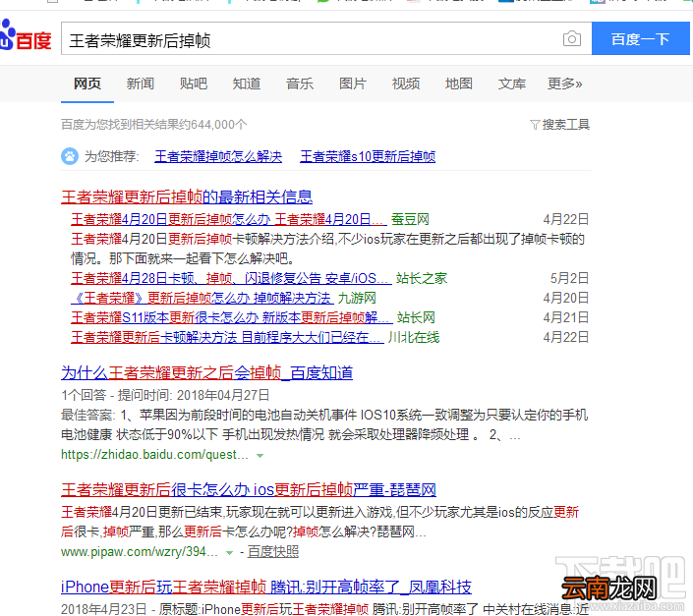Switch to 新闻 tab
Viewport: 693px width, 616px height.
141,84
